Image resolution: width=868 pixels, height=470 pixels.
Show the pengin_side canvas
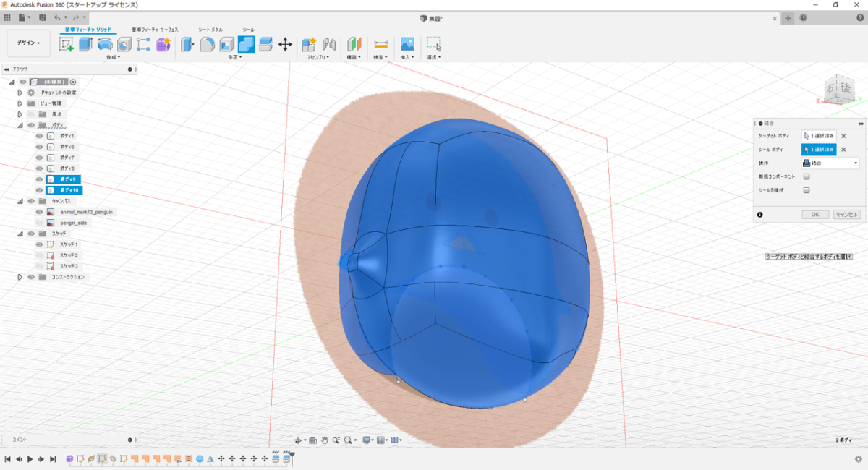point(39,223)
